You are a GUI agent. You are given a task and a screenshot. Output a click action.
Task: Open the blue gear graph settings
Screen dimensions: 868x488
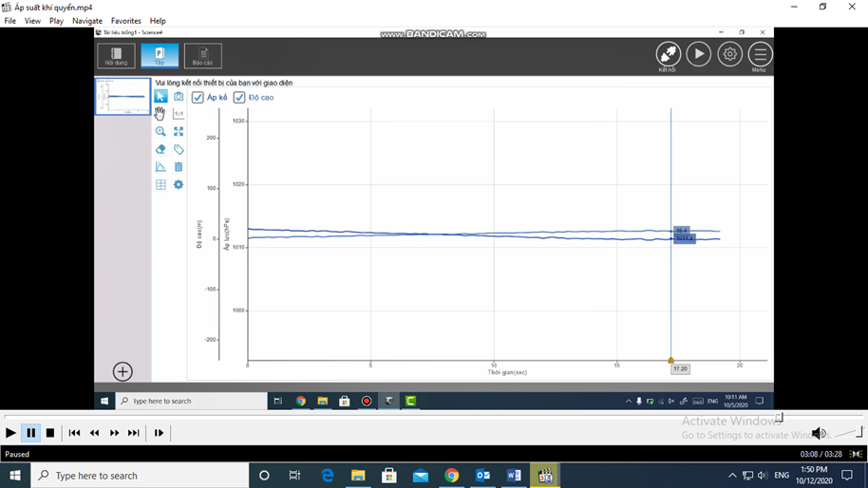click(179, 185)
